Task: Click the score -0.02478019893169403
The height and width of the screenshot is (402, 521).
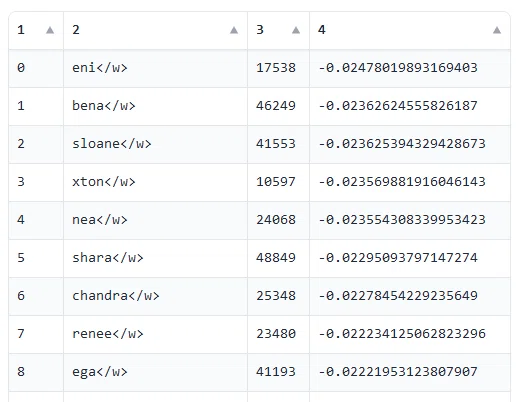Action: [x=398, y=68]
